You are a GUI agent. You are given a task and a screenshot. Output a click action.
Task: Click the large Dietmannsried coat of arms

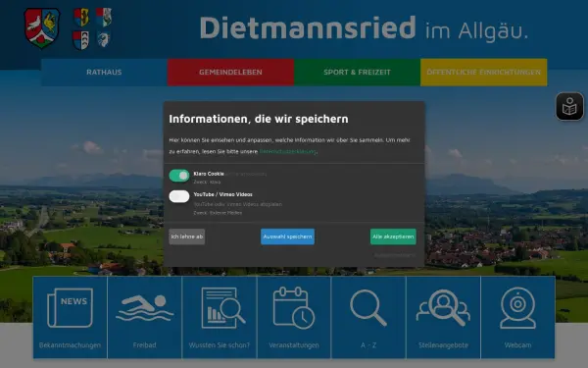[41, 28]
